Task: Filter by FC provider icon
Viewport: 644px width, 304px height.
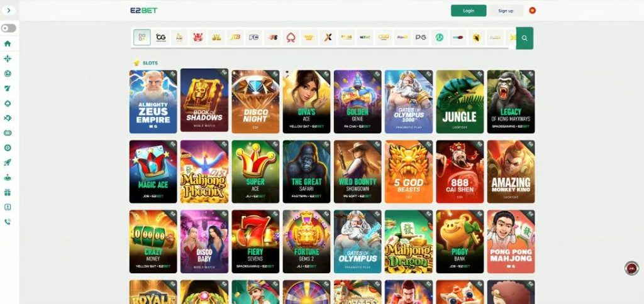Action: pyautogui.click(x=253, y=37)
